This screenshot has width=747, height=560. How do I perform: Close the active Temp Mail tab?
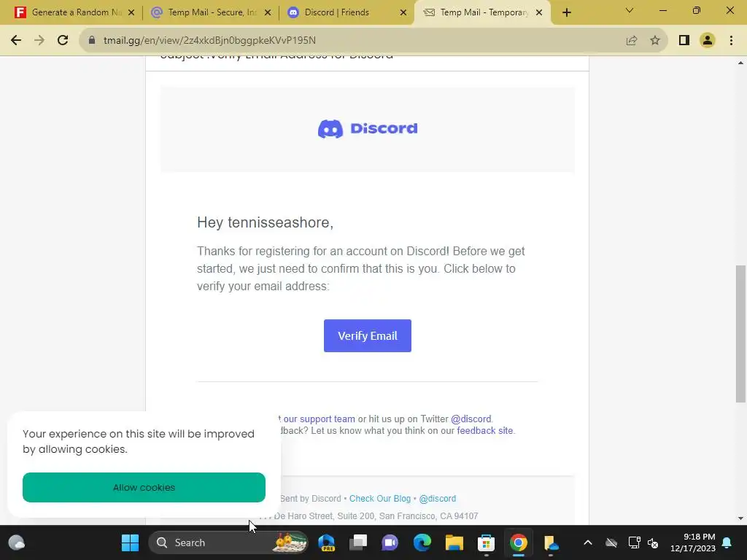[539, 12]
